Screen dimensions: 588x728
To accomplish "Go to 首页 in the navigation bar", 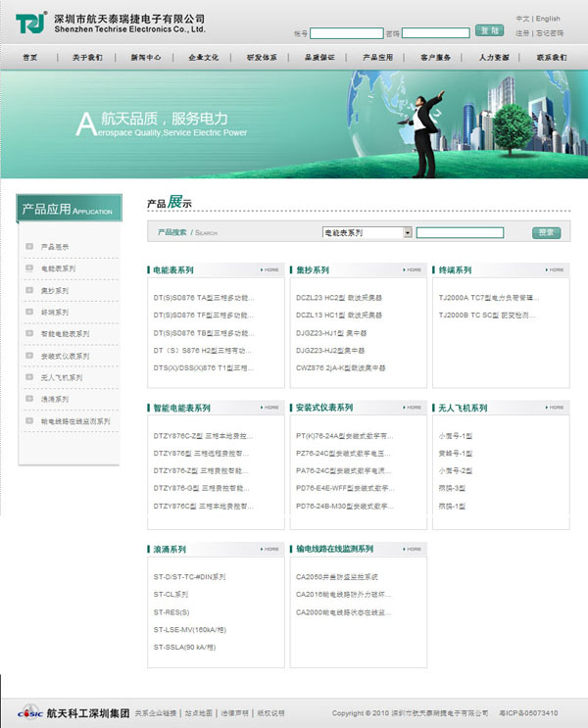I will [x=29, y=57].
